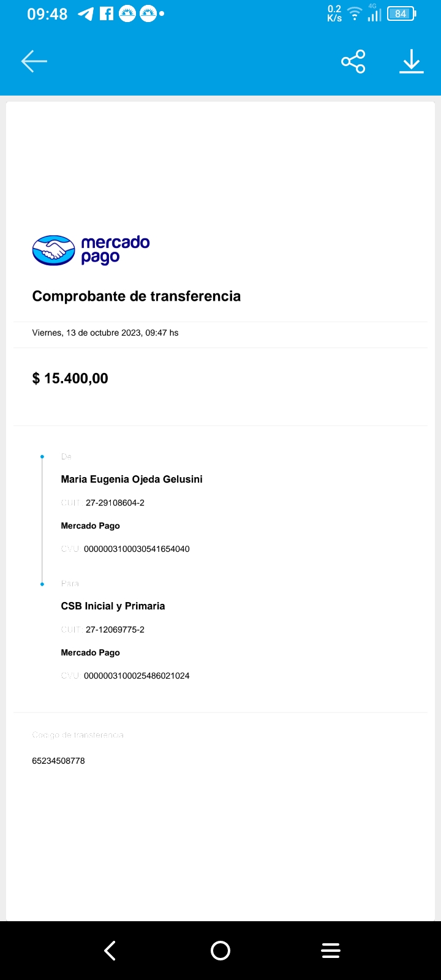
Task: Tap the Mercado Pago handshake logo
Action: [x=54, y=250]
